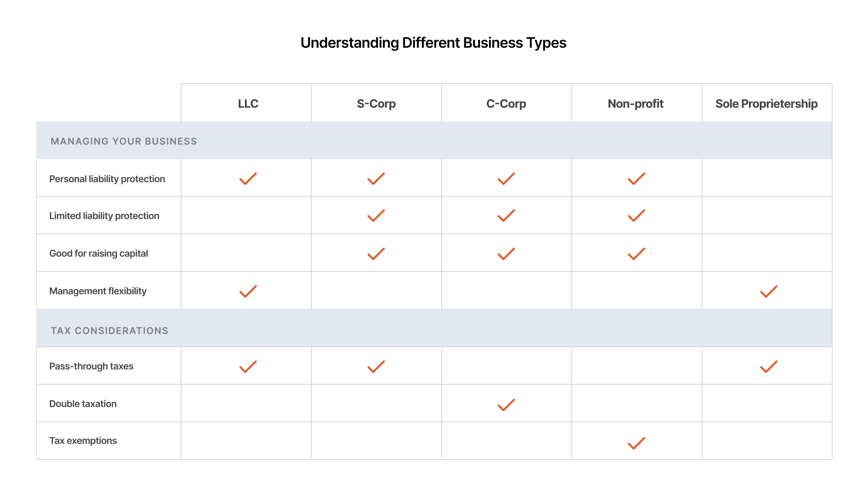868x488 pixels.
Task: Click LLC pass-through taxes checkmark
Action: 248,367
